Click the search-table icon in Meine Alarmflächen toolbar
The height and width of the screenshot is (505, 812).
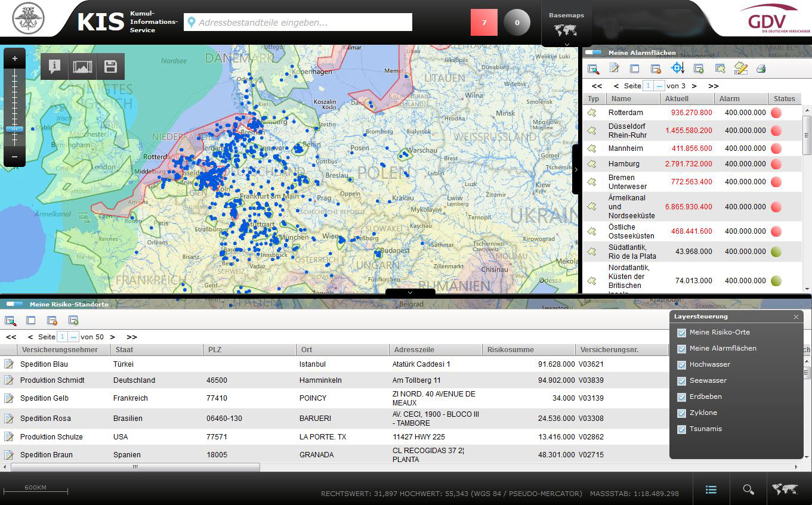593,69
